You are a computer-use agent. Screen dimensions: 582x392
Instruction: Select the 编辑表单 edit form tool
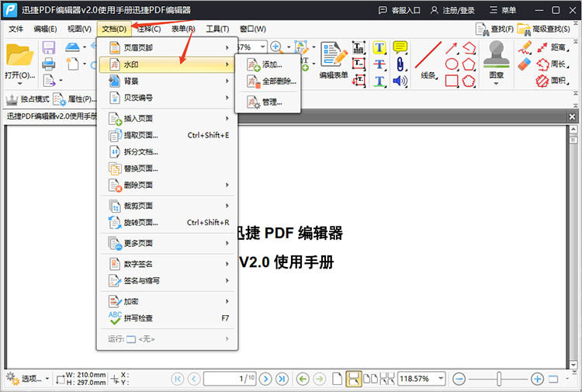pyautogui.click(x=334, y=60)
